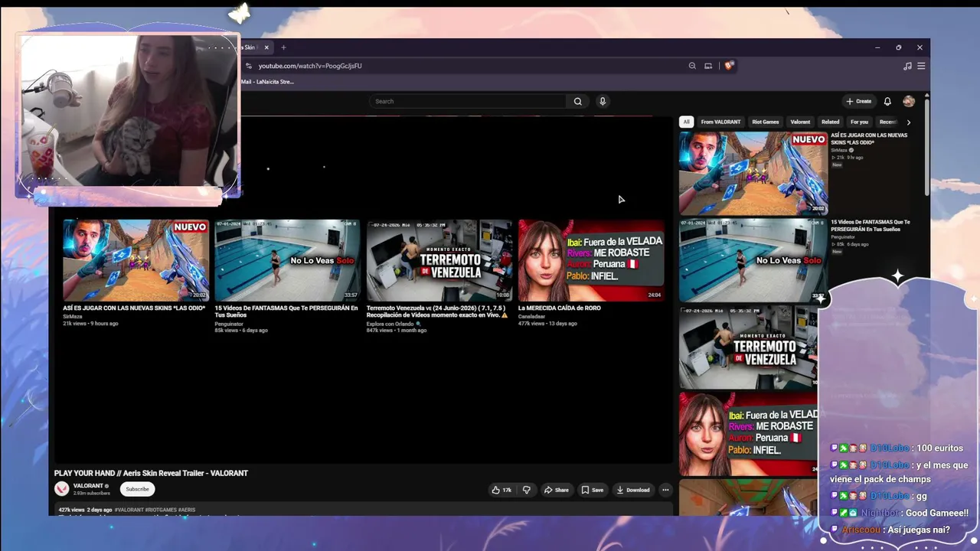Like the VALORANT trailer video

[x=501, y=490]
